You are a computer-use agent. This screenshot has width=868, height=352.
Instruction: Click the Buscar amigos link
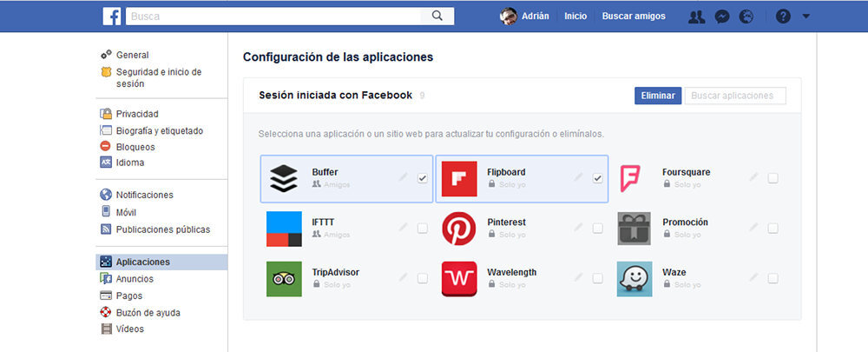click(x=634, y=16)
